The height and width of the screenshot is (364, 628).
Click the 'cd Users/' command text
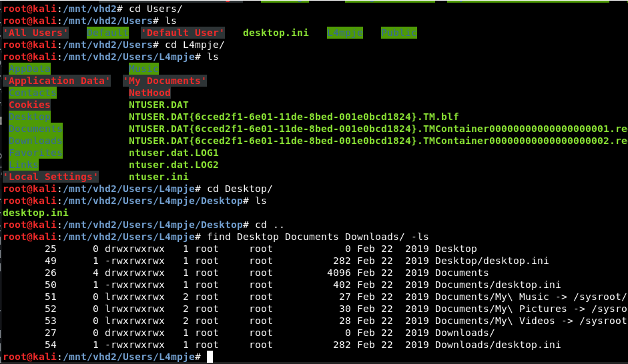click(155, 9)
